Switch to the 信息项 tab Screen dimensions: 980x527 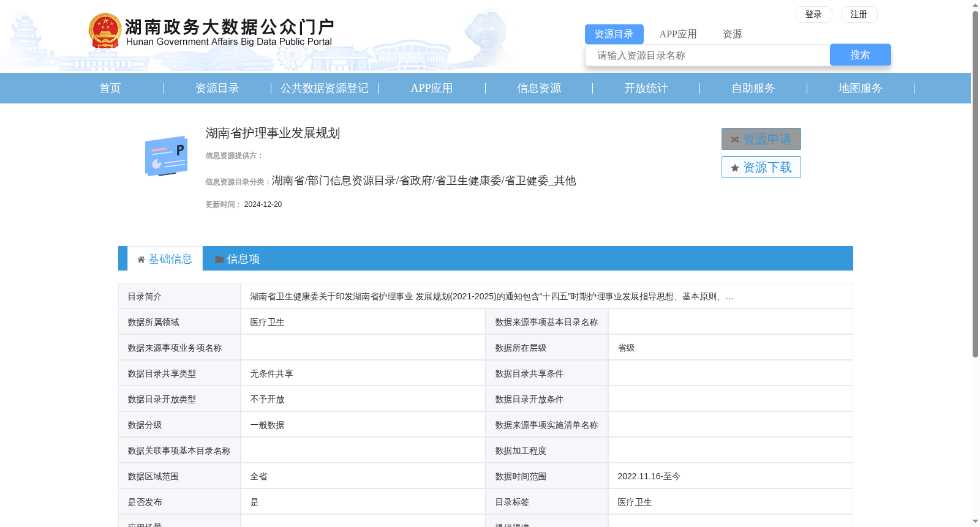click(238, 259)
